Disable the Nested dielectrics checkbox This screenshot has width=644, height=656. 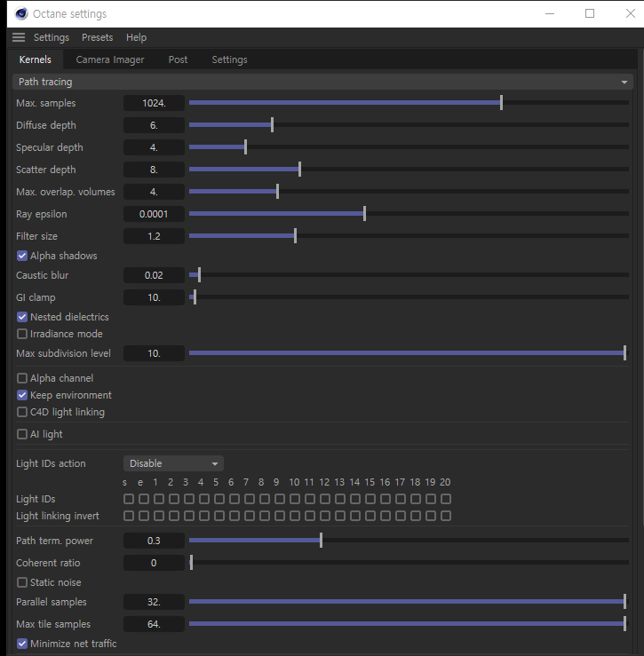coord(22,317)
